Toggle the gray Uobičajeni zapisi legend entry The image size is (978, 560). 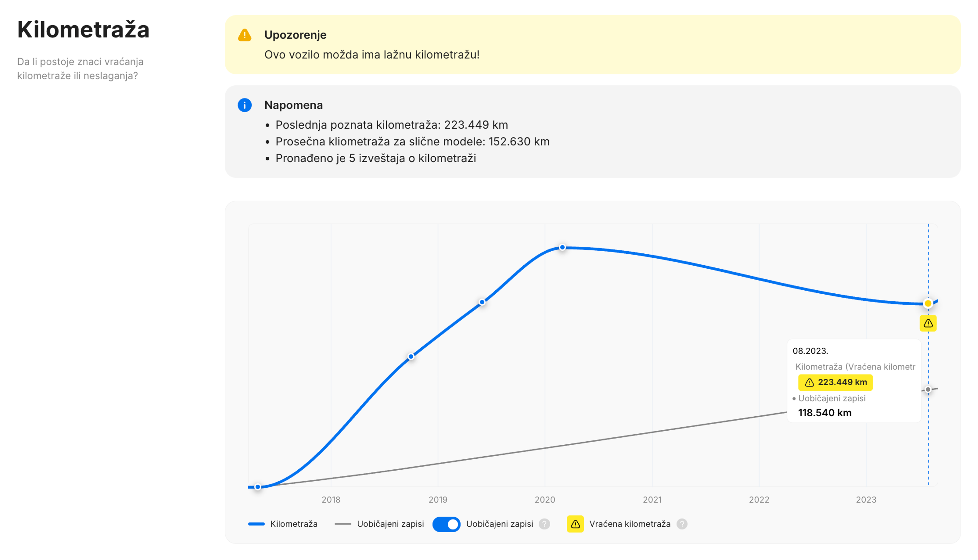click(390, 524)
